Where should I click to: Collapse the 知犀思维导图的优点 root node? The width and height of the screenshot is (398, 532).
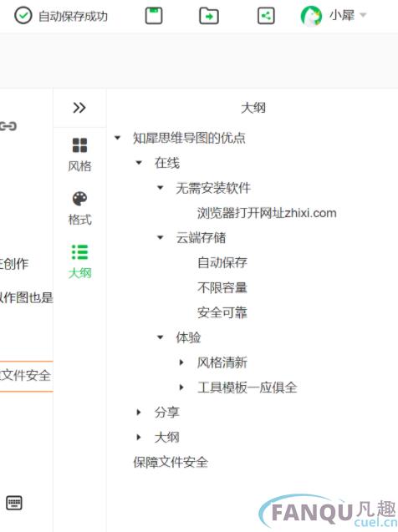(118, 138)
